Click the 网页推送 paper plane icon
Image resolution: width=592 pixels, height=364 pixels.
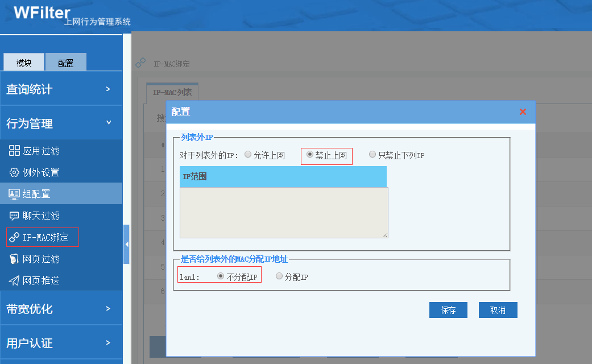tap(14, 280)
